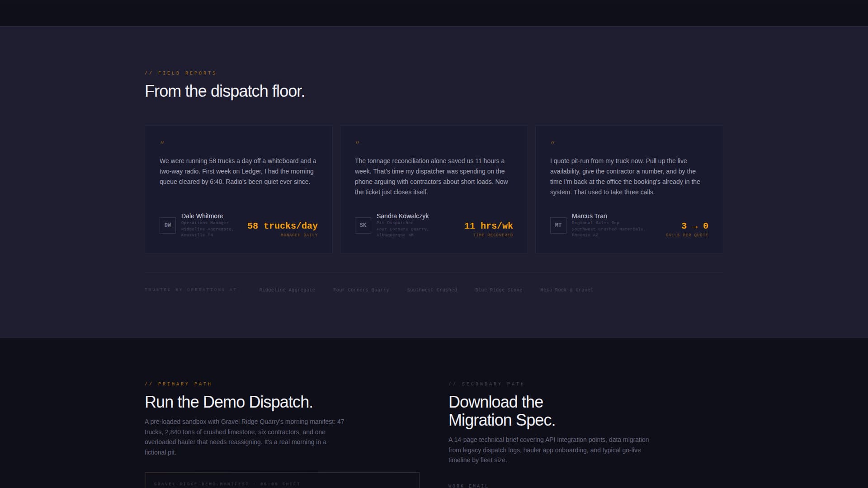Click "Phoenix AZ" location under Marcus Tran
The height and width of the screenshot is (488, 868).
tap(585, 235)
